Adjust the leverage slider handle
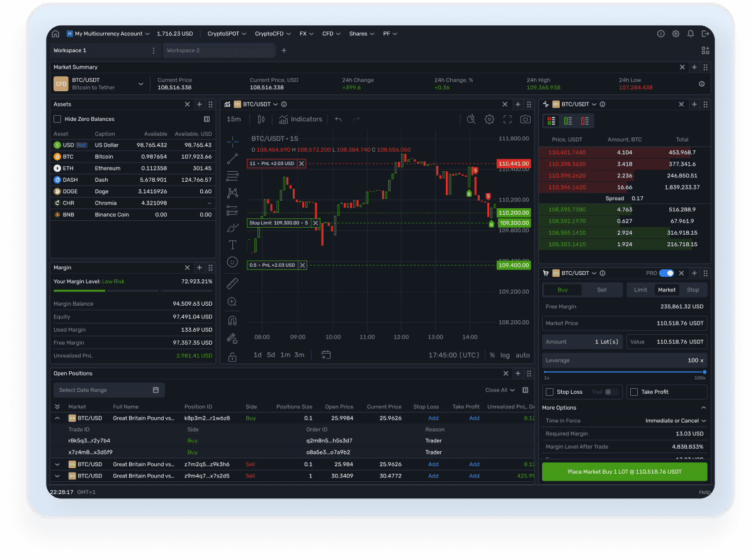753x560 pixels. [705, 372]
